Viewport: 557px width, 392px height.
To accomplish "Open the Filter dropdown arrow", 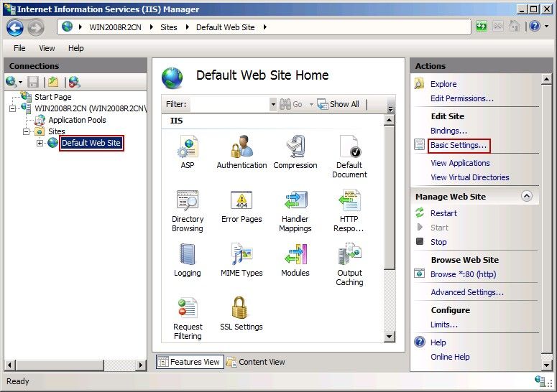I will pos(273,104).
